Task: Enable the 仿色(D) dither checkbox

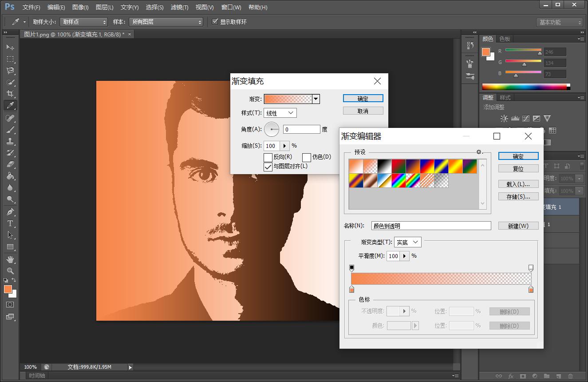Action: point(307,157)
